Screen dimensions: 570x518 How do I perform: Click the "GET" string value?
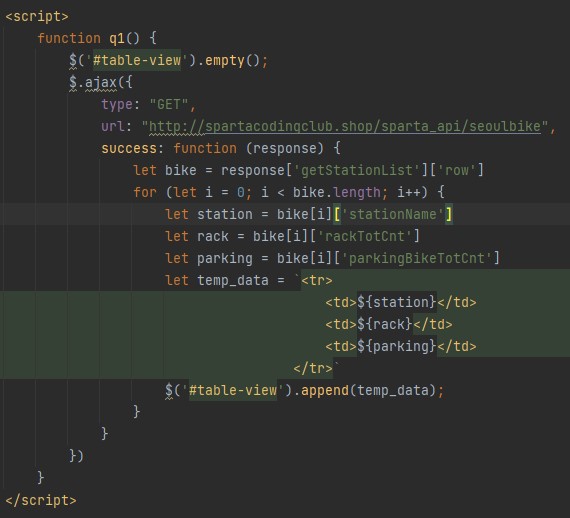click(x=169, y=105)
